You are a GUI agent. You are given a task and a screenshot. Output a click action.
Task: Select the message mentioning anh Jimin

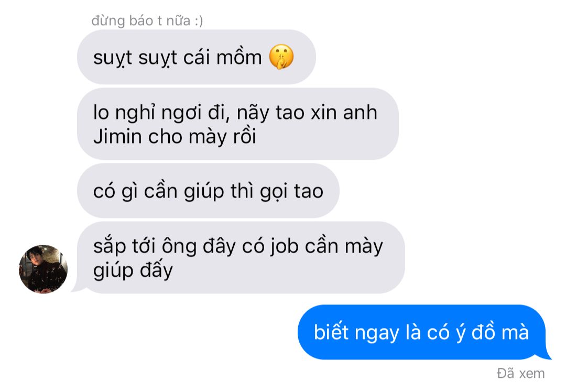click(237, 124)
